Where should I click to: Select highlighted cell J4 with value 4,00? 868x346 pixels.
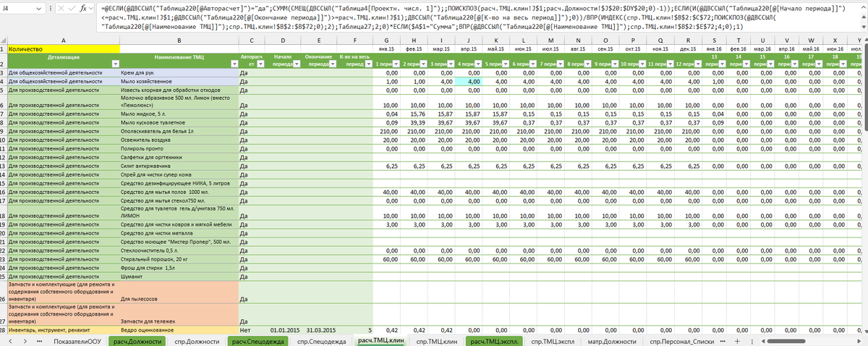coord(469,81)
